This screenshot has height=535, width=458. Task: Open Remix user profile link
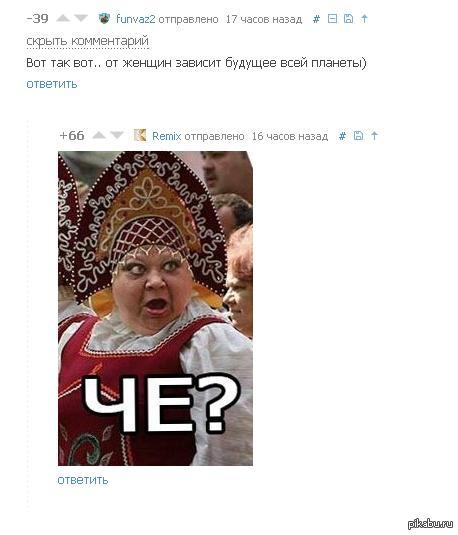pos(167,136)
